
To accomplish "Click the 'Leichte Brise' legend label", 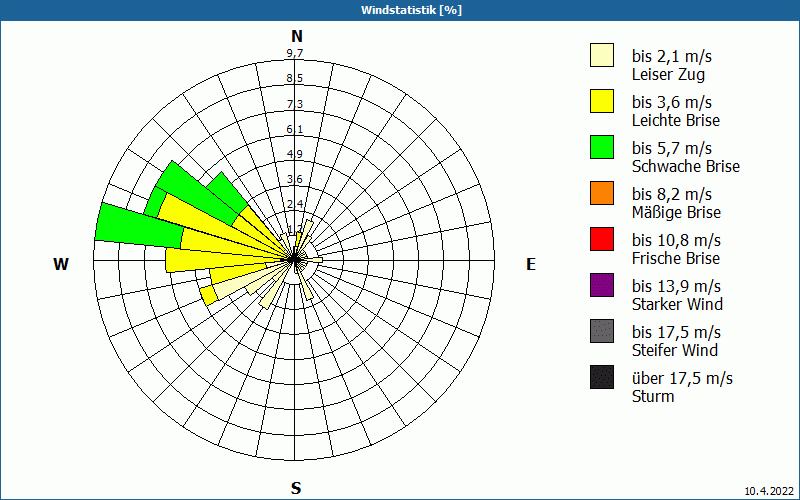I will pos(676,120).
